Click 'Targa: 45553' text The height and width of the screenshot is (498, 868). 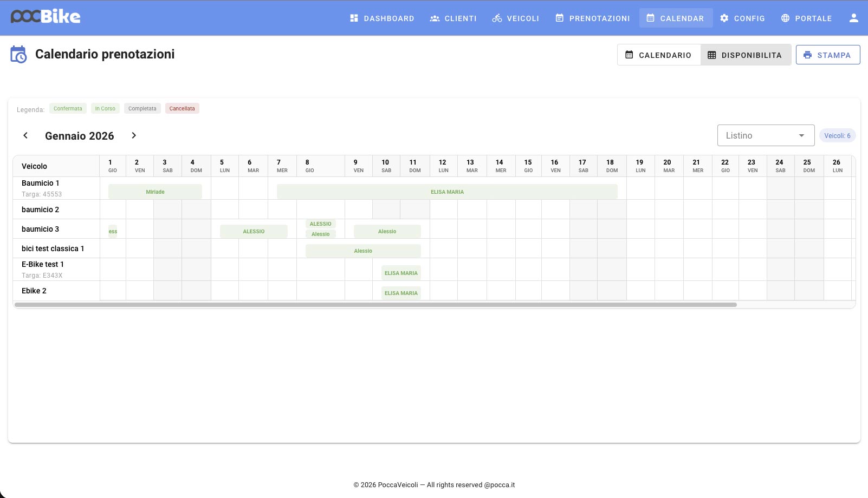(x=42, y=194)
